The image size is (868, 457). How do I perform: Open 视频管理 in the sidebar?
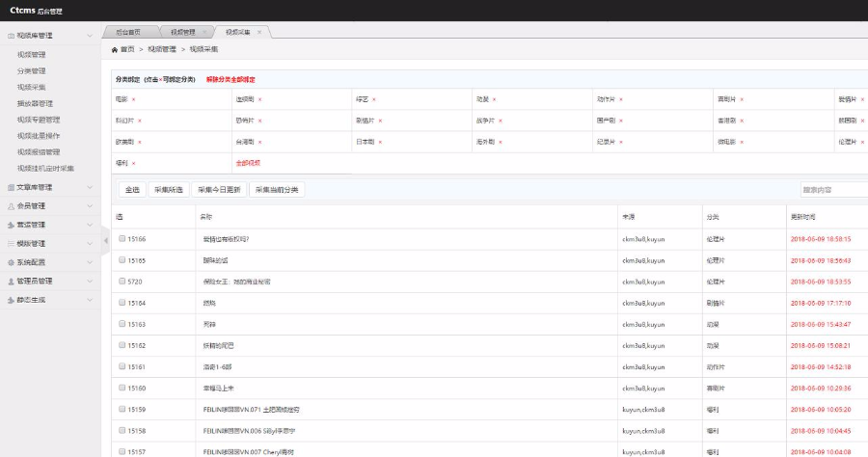tap(32, 55)
